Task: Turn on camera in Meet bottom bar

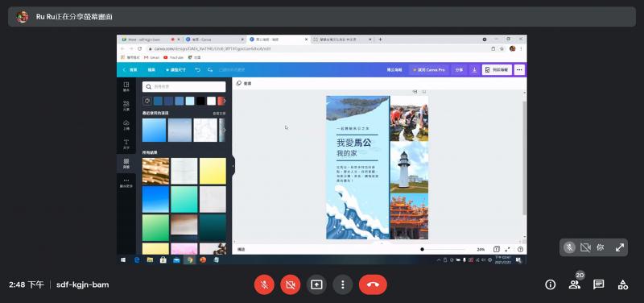Action: tap(291, 284)
